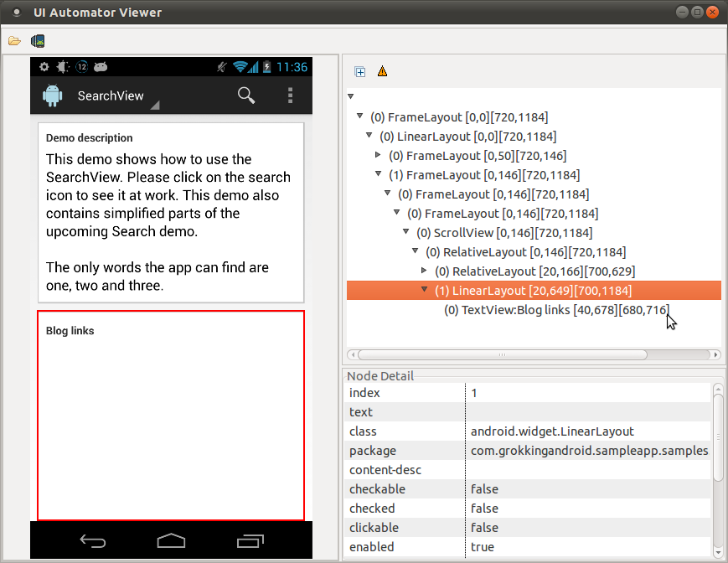Tap the search magnifier in the SearchView app
The image size is (728, 563).
(246, 96)
